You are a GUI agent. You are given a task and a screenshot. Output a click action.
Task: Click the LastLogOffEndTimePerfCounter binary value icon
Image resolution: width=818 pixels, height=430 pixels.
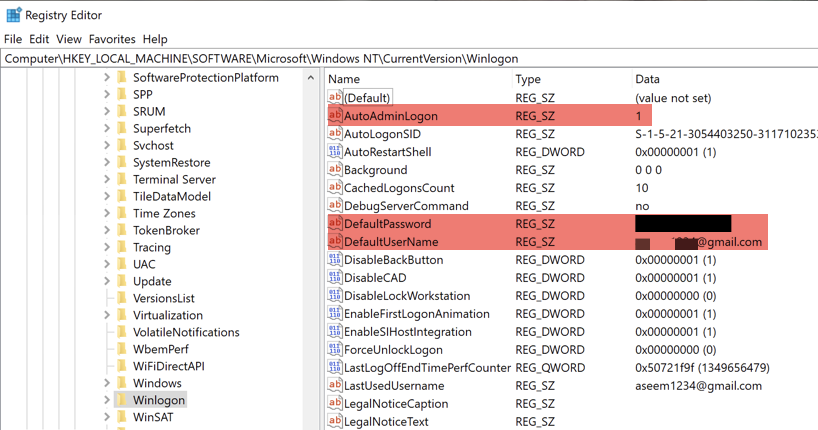335,368
